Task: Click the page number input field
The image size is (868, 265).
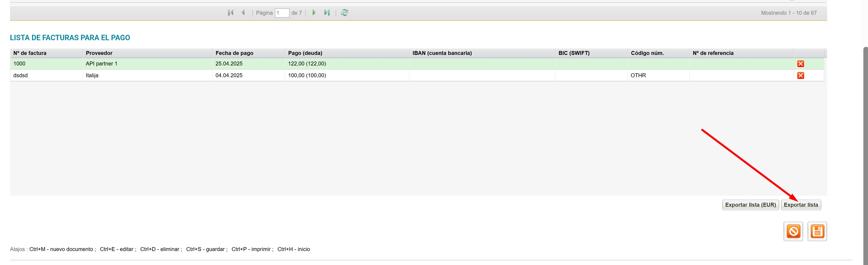Action: [282, 13]
